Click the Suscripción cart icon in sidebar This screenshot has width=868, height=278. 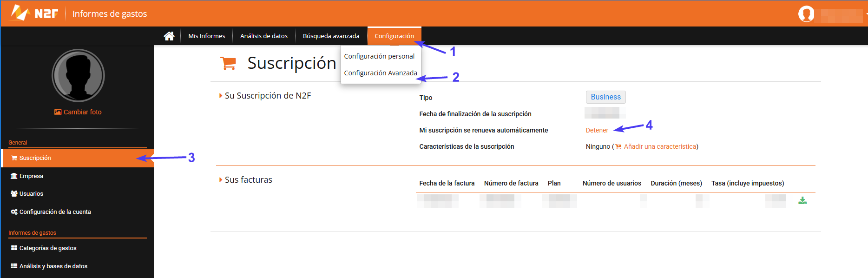pos(14,158)
